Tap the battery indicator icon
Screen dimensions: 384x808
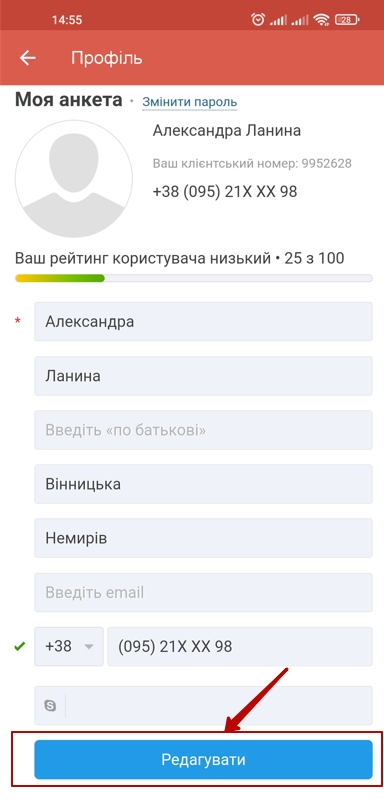point(347,20)
